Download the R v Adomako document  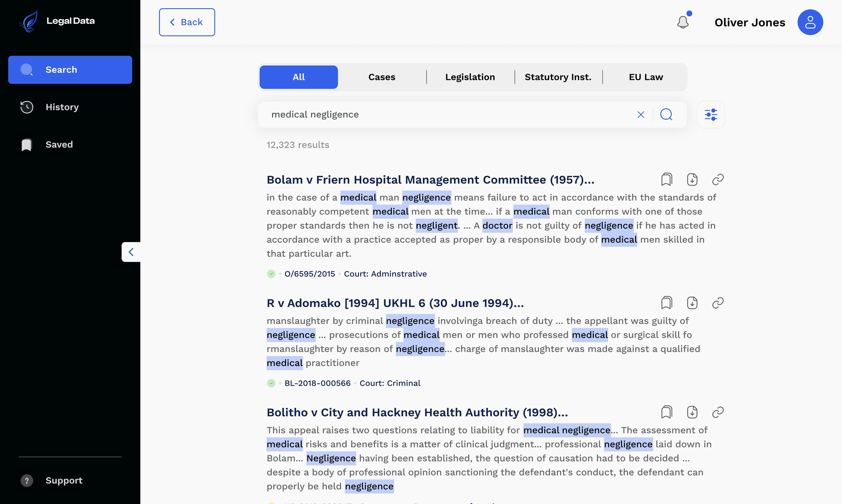pyautogui.click(x=692, y=303)
